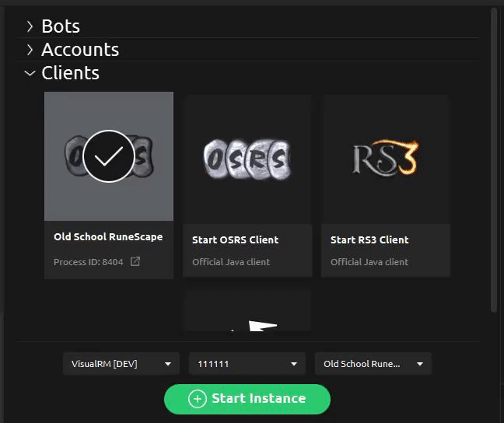Image resolution: width=504 pixels, height=423 pixels.
Task: Click the Clients section heading
Action: (71, 72)
